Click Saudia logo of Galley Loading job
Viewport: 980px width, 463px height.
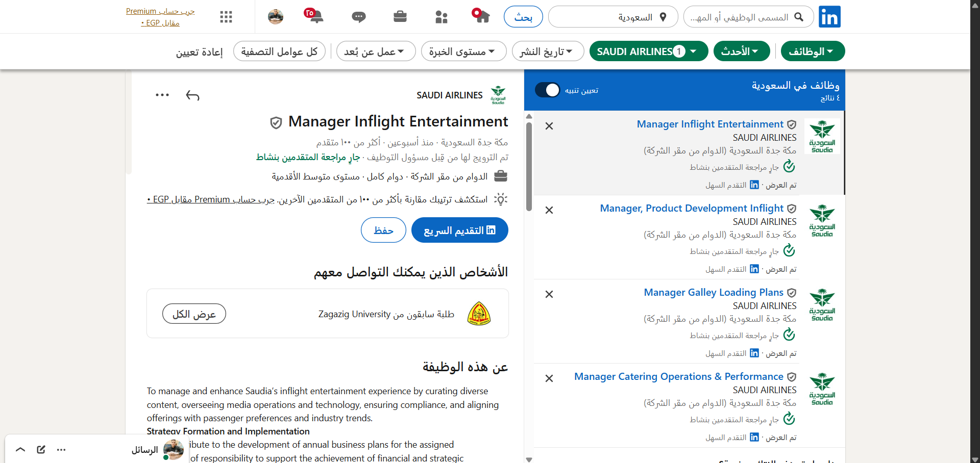[x=822, y=305]
